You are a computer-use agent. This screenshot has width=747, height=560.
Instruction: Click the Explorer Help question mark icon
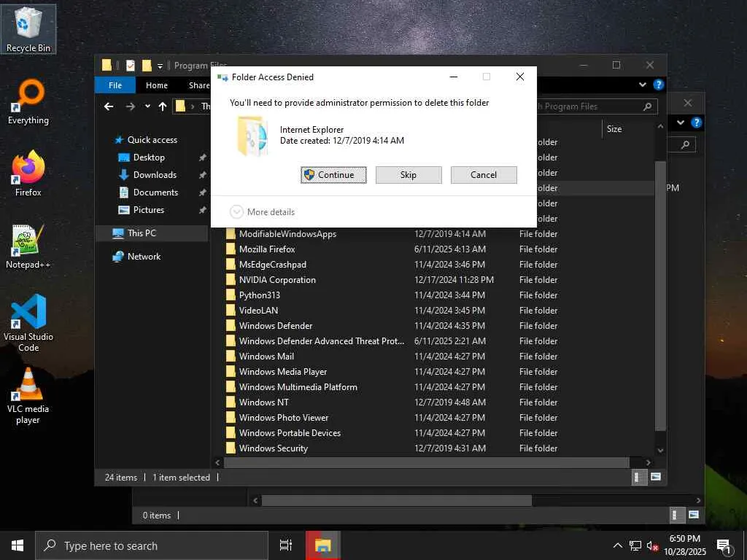click(x=659, y=85)
